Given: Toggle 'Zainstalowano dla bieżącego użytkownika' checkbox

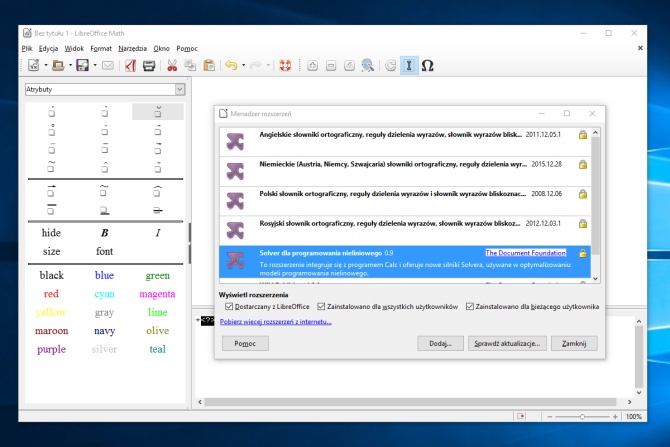Looking at the screenshot, I should pyautogui.click(x=470, y=307).
